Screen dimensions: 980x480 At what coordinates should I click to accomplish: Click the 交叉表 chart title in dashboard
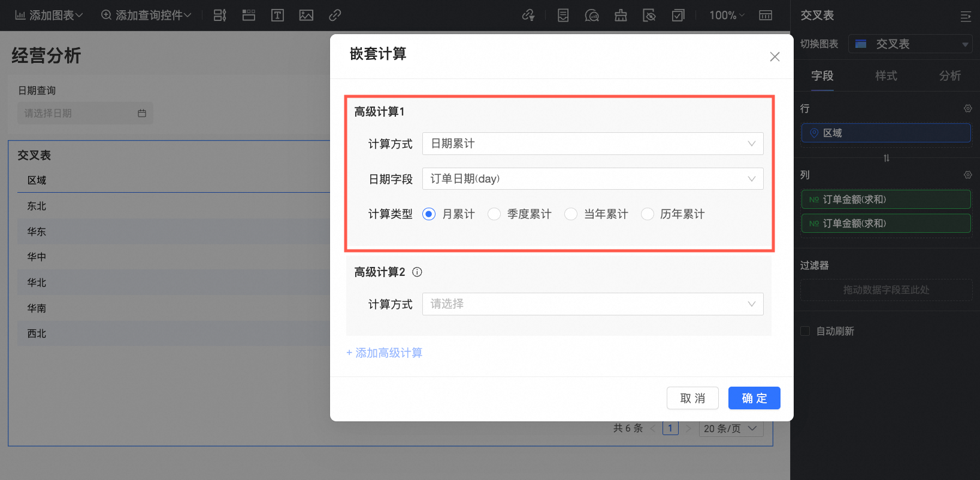pos(34,155)
